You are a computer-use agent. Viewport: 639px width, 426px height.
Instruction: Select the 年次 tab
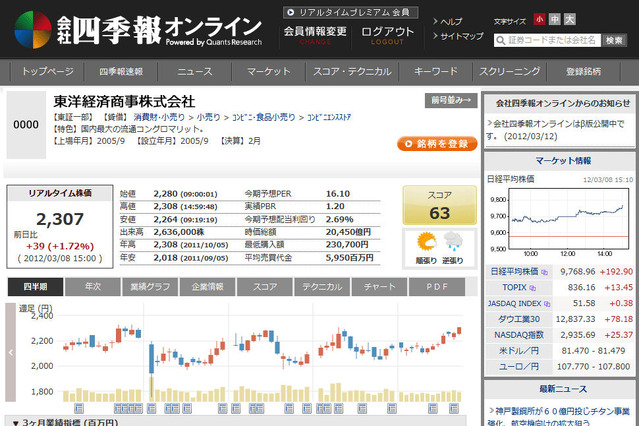tap(93, 287)
